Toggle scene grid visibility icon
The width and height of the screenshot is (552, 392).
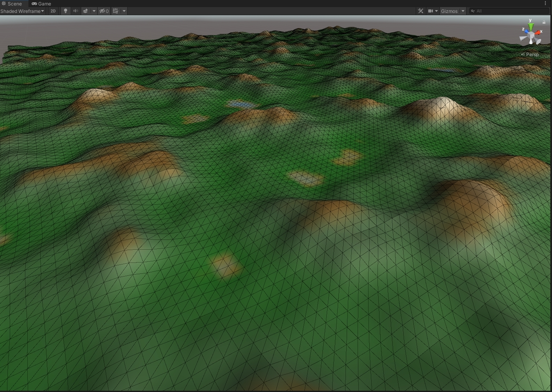pyautogui.click(x=116, y=11)
